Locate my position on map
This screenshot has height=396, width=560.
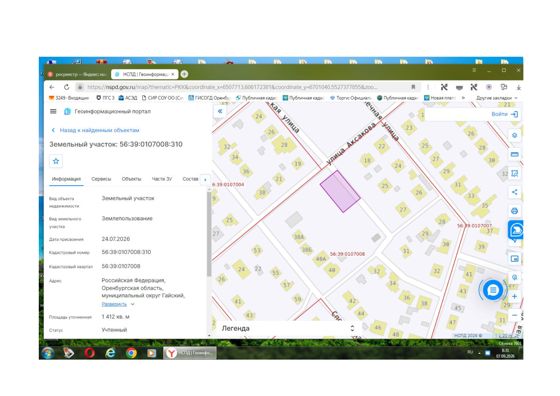[x=515, y=277]
